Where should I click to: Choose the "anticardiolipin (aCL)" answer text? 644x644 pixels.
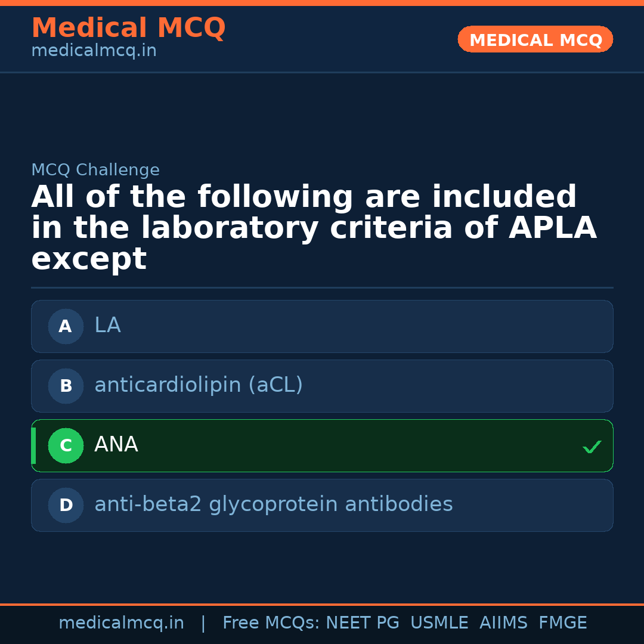(x=199, y=385)
